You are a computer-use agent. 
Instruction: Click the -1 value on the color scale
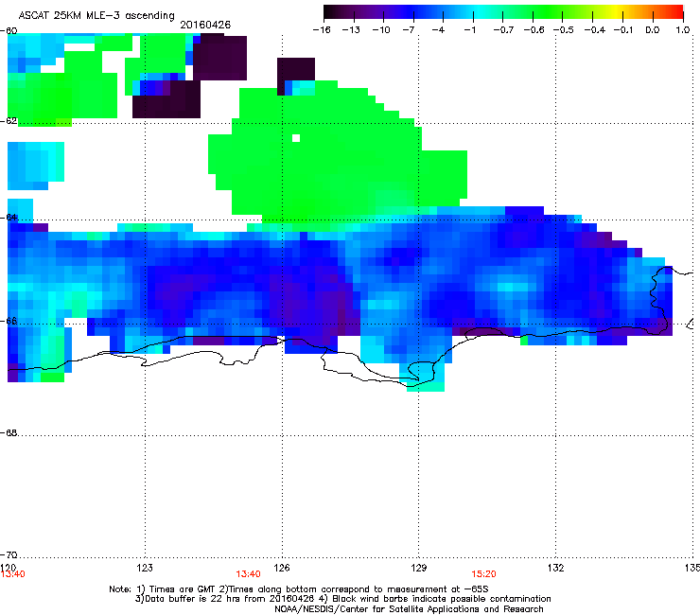469,30
